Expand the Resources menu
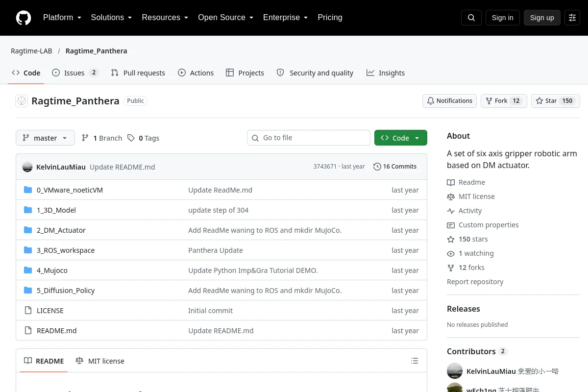 click(x=165, y=18)
